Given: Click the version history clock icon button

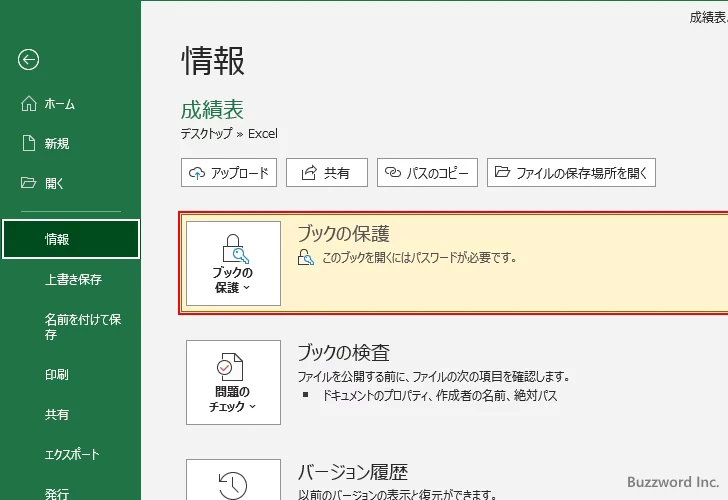Looking at the screenshot, I should click(x=234, y=480).
